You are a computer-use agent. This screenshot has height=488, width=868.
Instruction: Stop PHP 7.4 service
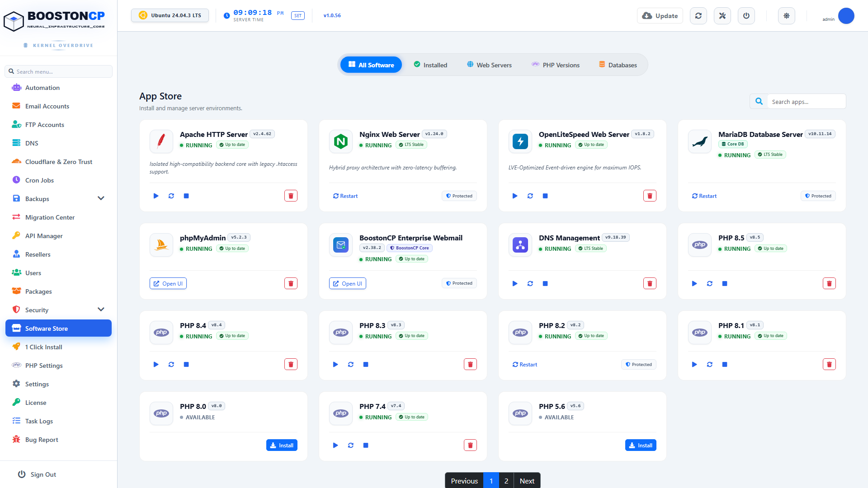[x=366, y=445]
